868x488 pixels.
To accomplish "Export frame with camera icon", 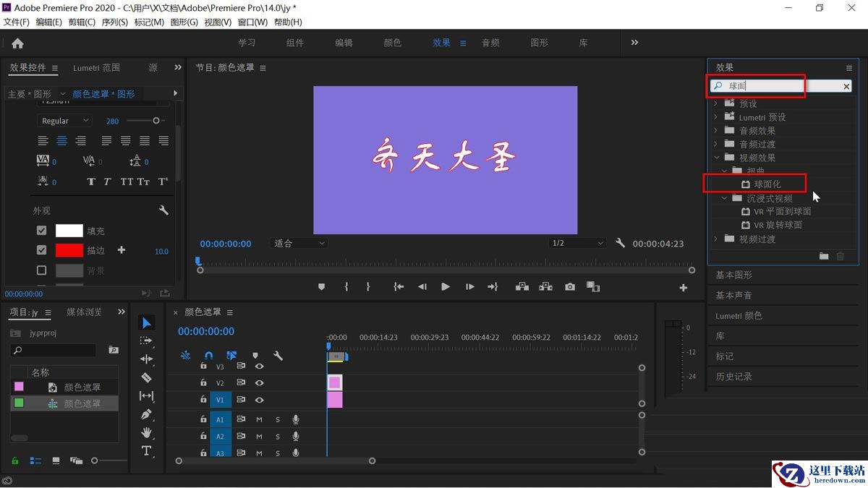I will 570,287.
